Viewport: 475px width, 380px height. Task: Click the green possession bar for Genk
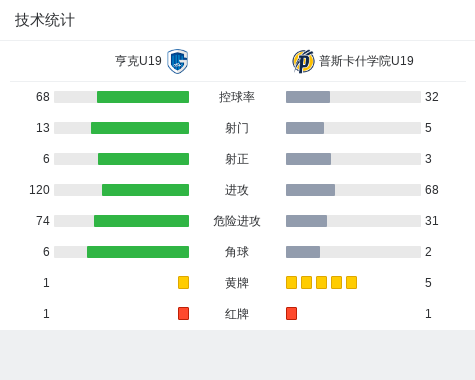pyautogui.click(x=143, y=97)
